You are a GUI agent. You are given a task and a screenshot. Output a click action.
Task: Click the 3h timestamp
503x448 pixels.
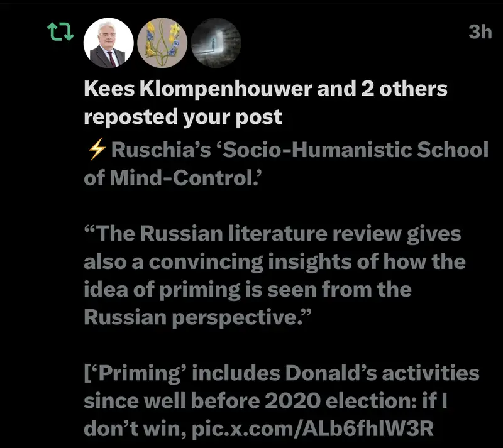(x=480, y=32)
